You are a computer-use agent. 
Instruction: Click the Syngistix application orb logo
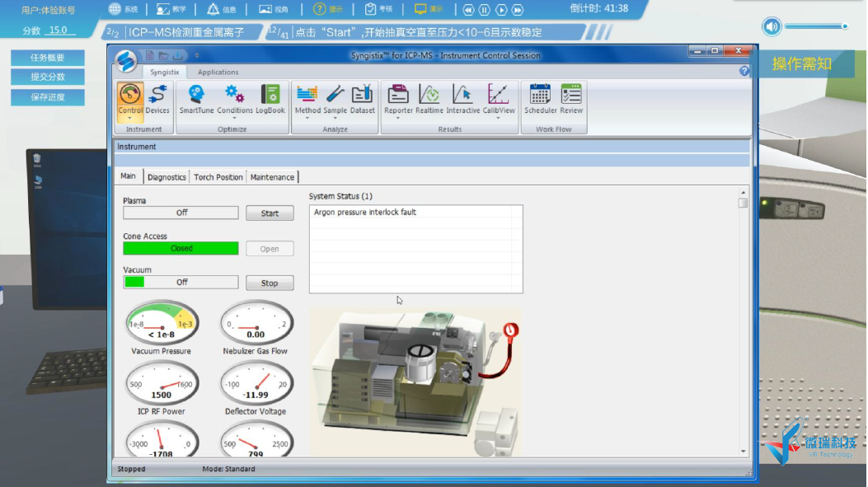pyautogui.click(x=126, y=61)
